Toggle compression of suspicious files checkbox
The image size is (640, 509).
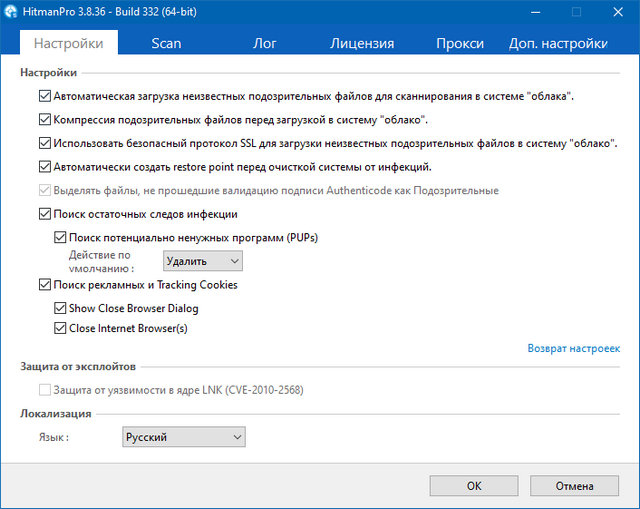tap(44, 120)
